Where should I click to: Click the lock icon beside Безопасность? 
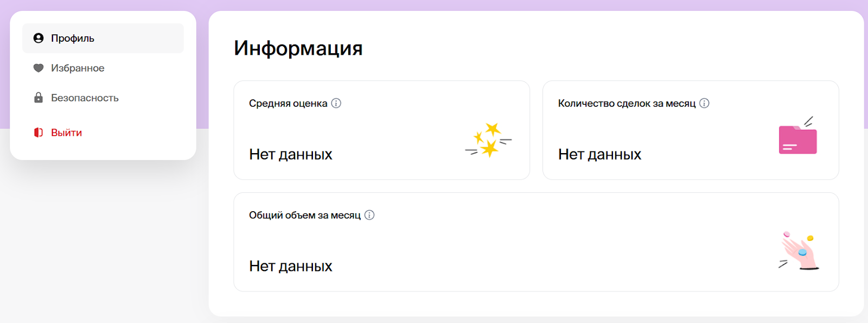(39, 98)
